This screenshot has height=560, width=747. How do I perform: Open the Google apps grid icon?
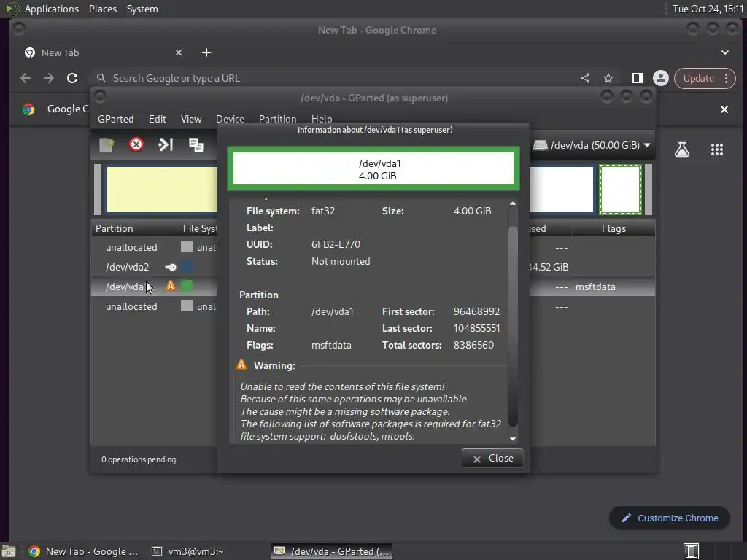(x=717, y=149)
